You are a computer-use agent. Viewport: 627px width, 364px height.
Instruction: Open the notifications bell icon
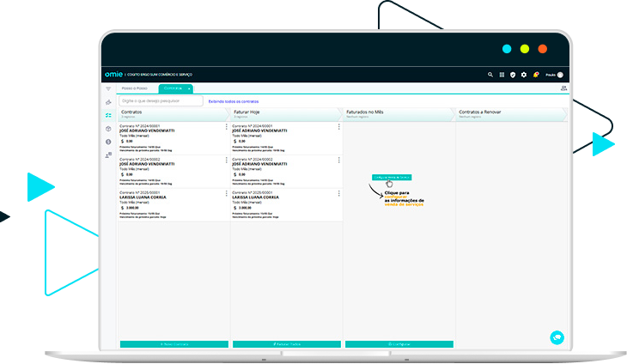point(536,75)
